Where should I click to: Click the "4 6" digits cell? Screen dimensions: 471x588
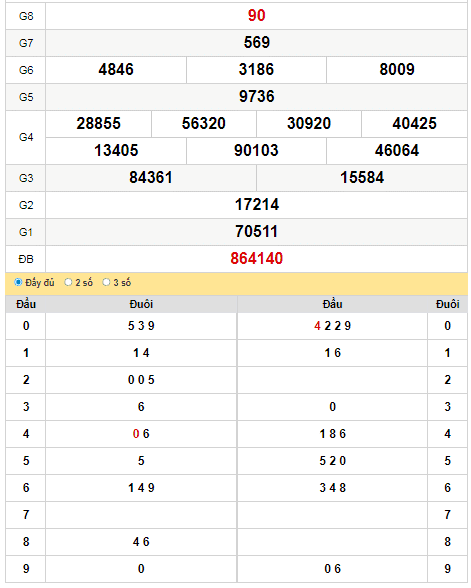click(x=141, y=542)
